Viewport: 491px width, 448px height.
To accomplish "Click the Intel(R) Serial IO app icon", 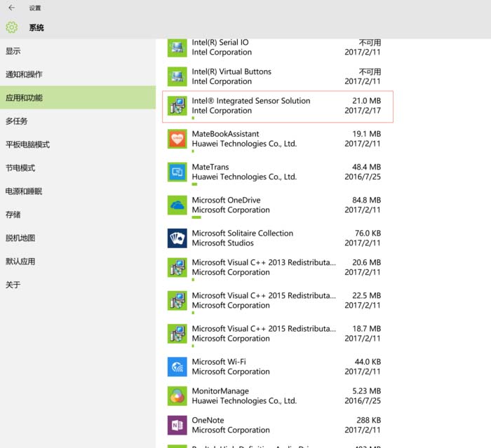I will (x=177, y=48).
